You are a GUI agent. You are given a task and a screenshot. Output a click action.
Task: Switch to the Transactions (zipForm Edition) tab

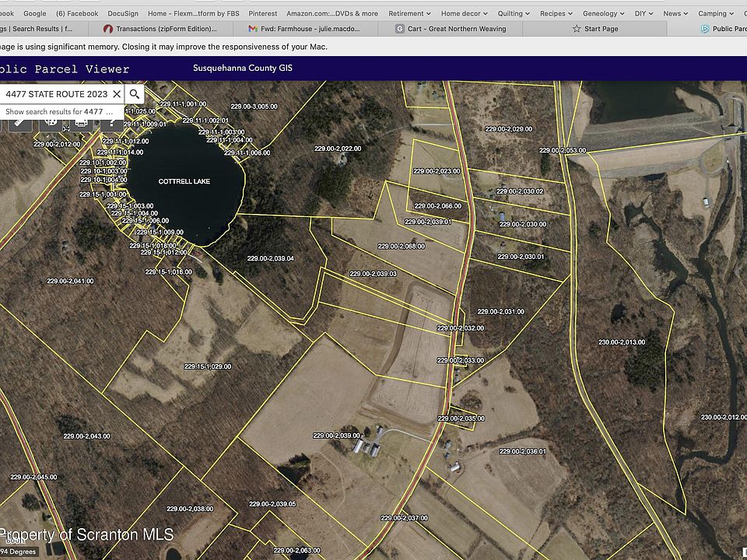pyautogui.click(x=167, y=29)
